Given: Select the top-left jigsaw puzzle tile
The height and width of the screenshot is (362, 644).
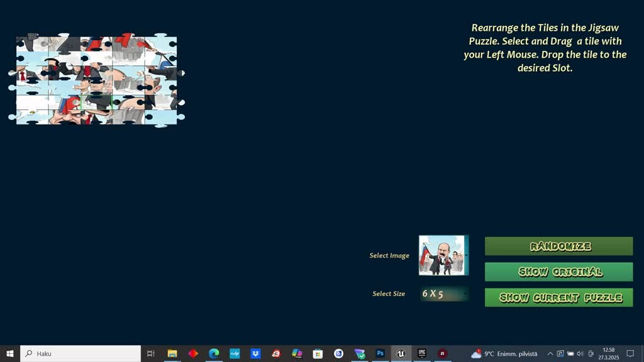Looking at the screenshot, I should pos(32,45).
